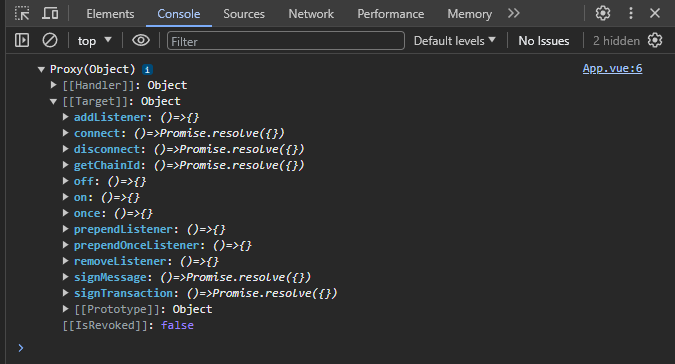Viewport: 675px width, 364px height.
Task: Expand the signTransaction function entry
Action: coord(65,293)
